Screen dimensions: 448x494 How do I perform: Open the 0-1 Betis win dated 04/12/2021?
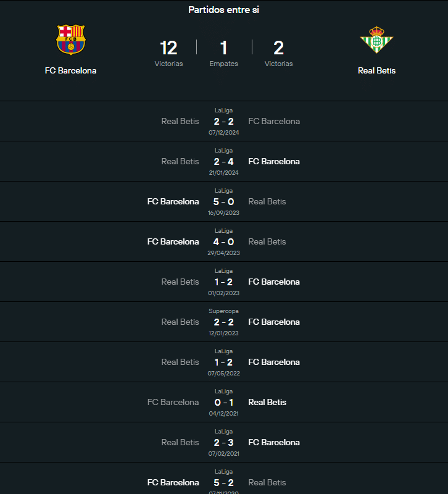click(223, 402)
